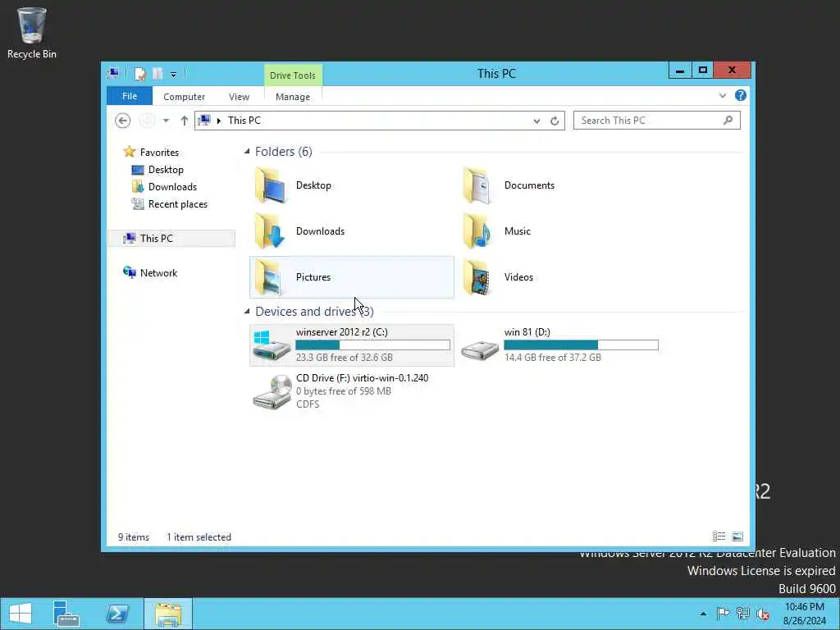Refresh This PC with the refresh icon
This screenshot has width=840, height=630.
555,121
